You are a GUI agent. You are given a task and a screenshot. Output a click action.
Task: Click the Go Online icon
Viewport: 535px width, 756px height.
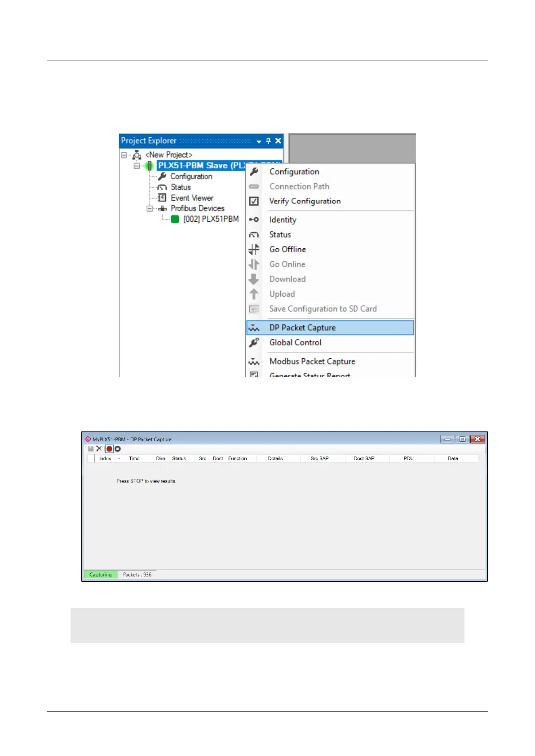pos(254,264)
